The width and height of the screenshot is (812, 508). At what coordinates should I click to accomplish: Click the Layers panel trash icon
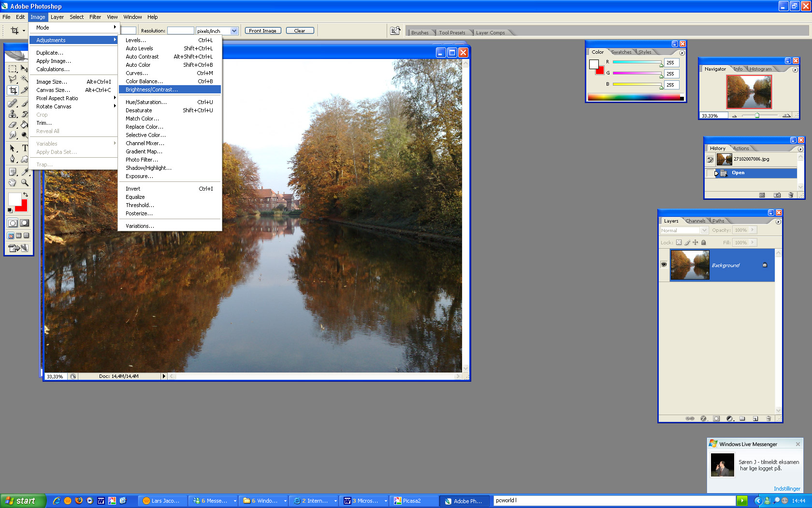(x=768, y=418)
